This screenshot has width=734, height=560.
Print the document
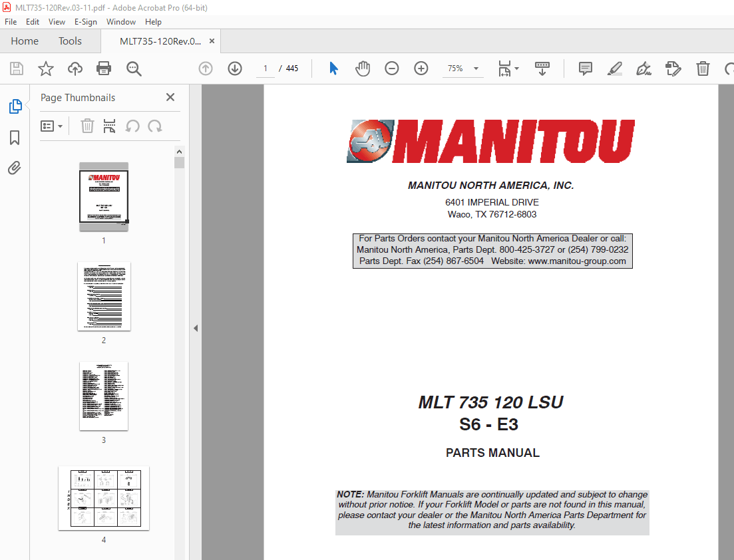[104, 69]
